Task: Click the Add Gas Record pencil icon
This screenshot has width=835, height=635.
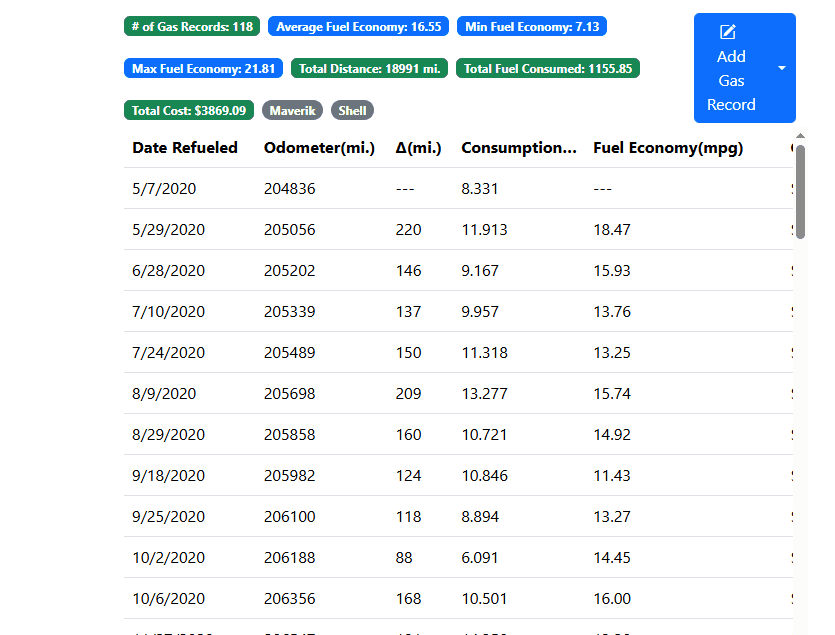Action: [728, 33]
